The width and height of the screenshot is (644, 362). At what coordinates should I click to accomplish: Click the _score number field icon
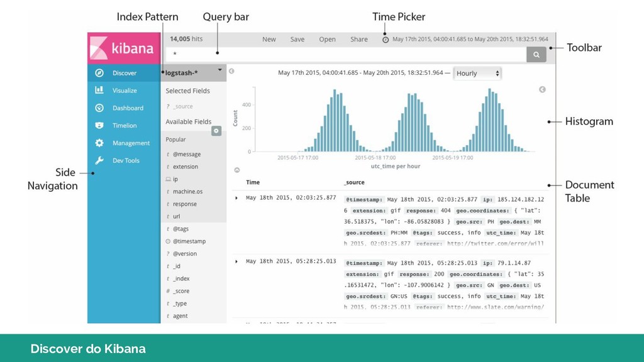point(168,291)
